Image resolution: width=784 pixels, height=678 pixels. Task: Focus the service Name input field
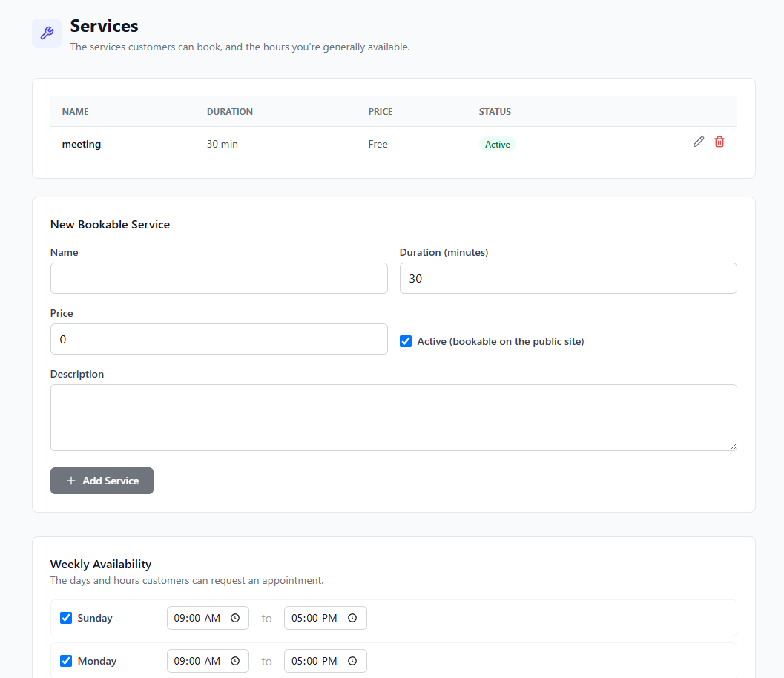coord(219,278)
